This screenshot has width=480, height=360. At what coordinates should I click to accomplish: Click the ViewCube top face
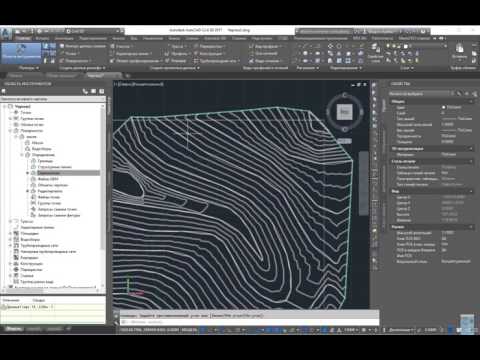point(344,112)
